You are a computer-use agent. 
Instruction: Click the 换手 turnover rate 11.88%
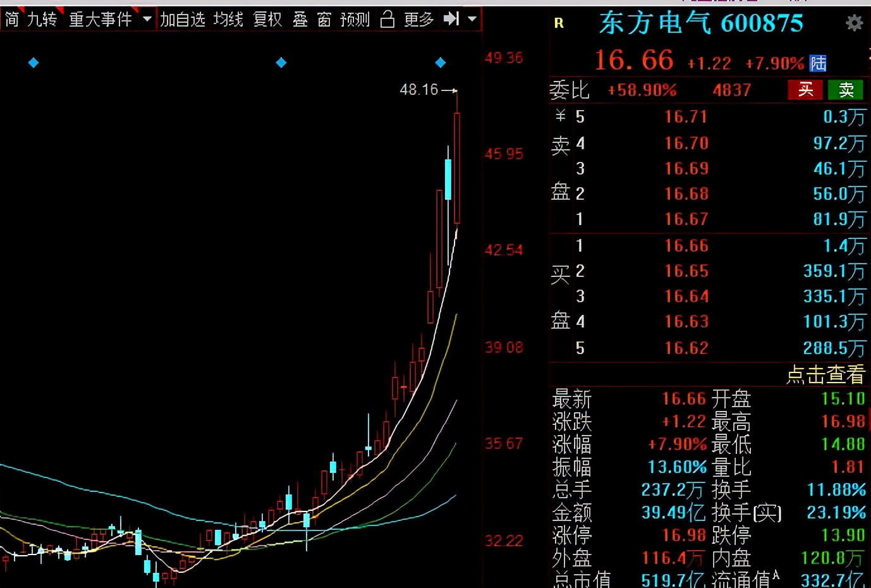point(836,490)
